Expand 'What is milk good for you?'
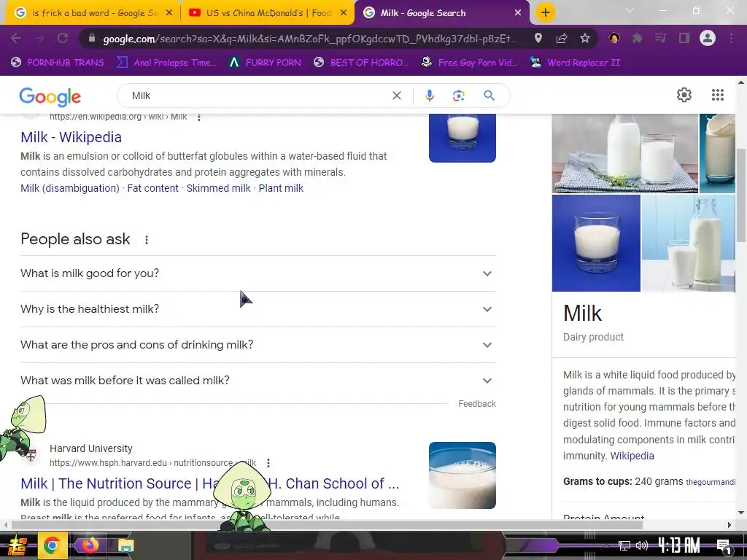This screenshot has width=747, height=560. [x=258, y=273]
